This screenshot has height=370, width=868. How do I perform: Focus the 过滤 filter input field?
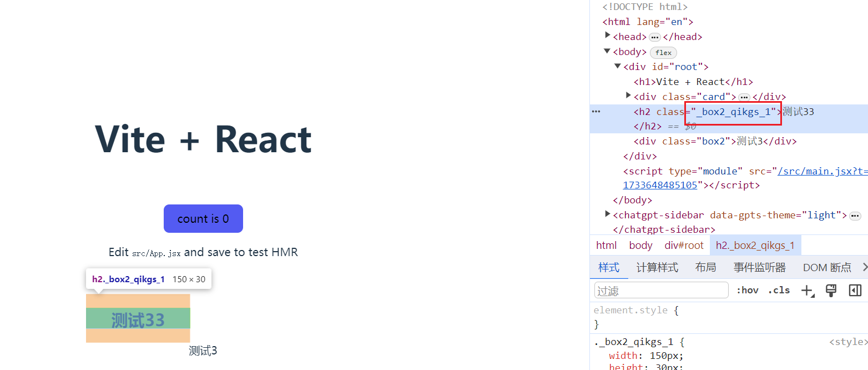tap(661, 291)
